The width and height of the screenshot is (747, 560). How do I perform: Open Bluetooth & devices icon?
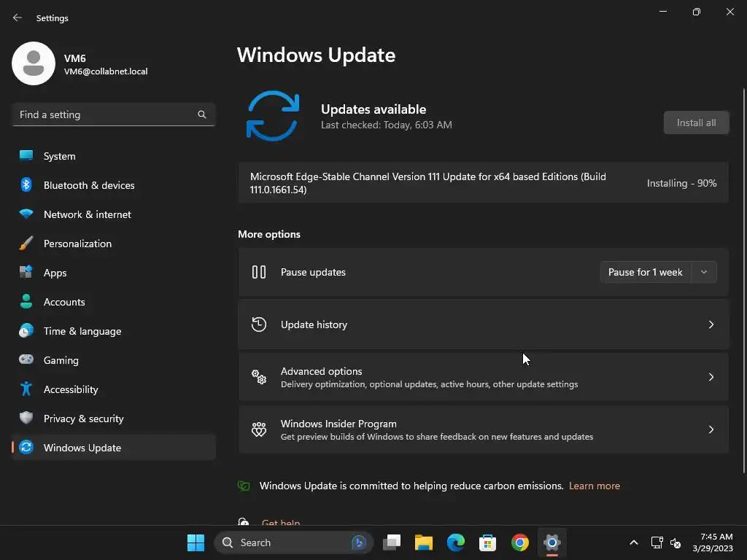26,184
